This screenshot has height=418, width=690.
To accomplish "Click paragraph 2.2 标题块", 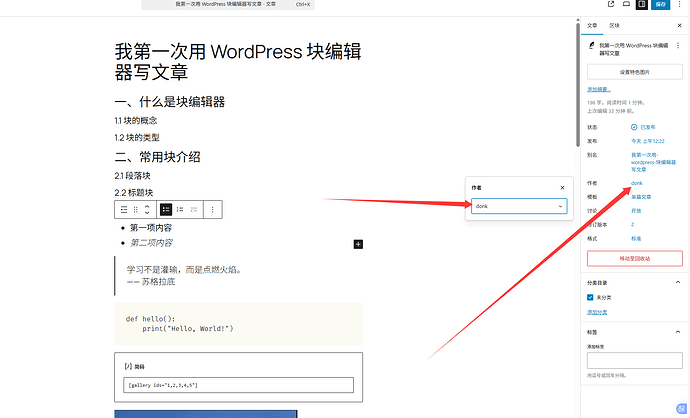I will (x=134, y=193).
